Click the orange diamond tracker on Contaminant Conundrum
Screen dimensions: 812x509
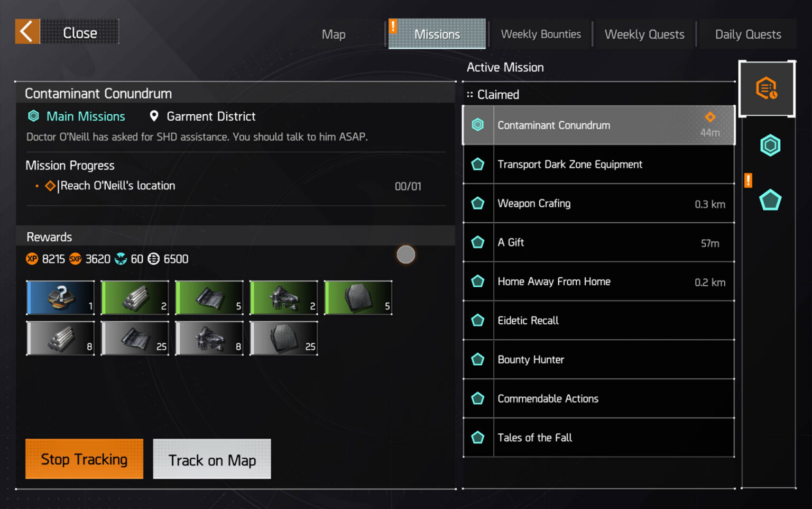pyautogui.click(x=710, y=117)
